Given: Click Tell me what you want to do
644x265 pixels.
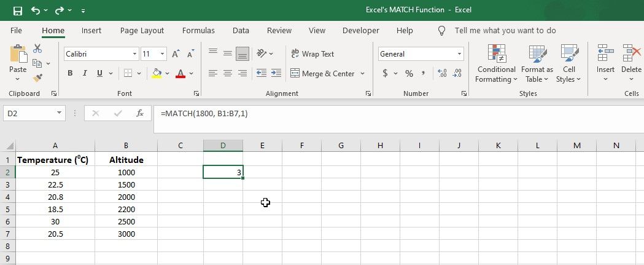Looking at the screenshot, I should pos(505,31).
